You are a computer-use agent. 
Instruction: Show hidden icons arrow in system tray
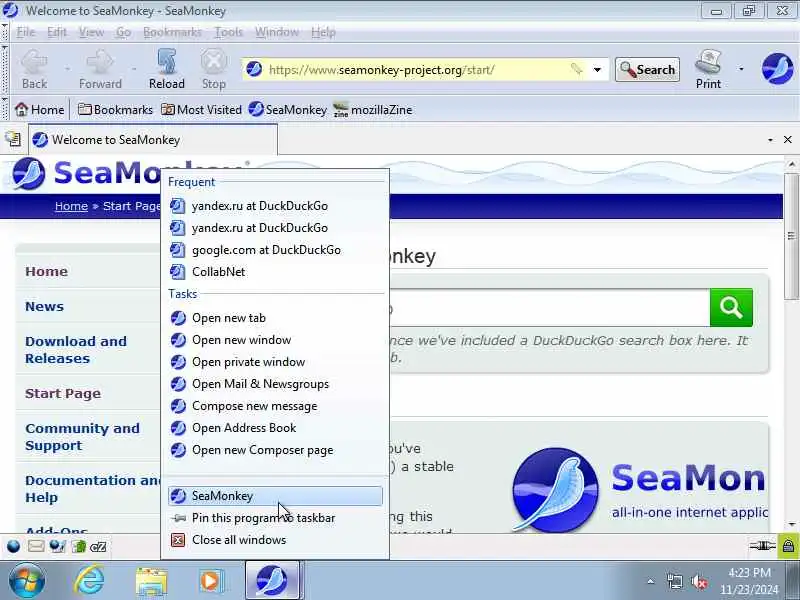click(x=651, y=581)
